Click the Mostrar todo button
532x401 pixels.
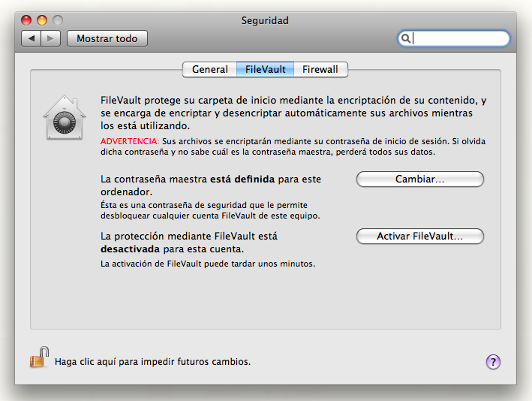click(x=107, y=38)
